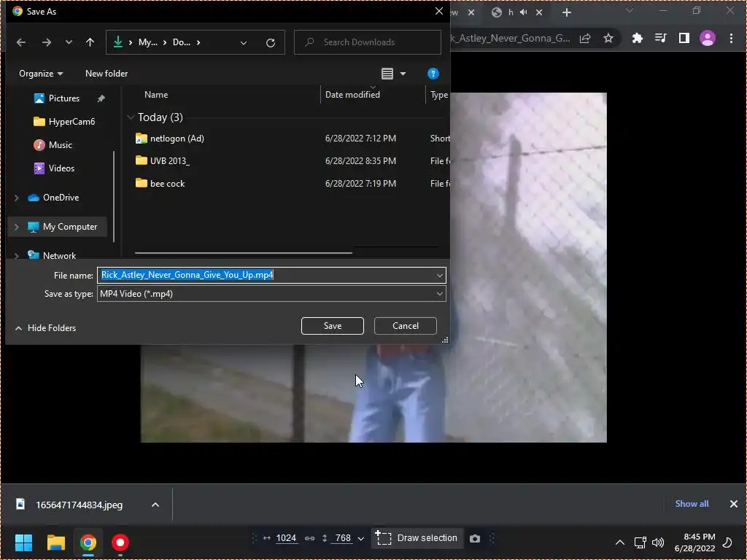
Task: Go up one folder level
Action: pos(90,42)
